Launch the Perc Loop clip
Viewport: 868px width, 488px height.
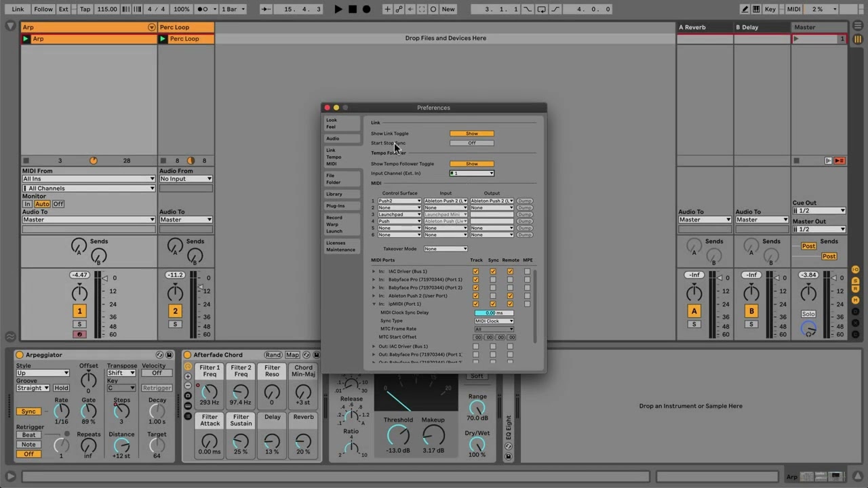click(163, 39)
